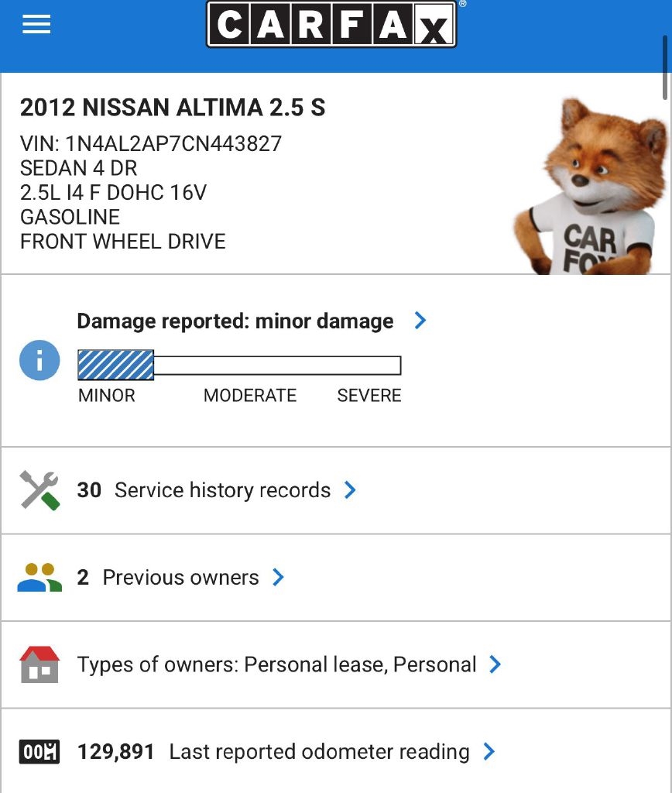Click the blue info icon
Viewport: 672px width, 793px height.
[x=39, y=360]
